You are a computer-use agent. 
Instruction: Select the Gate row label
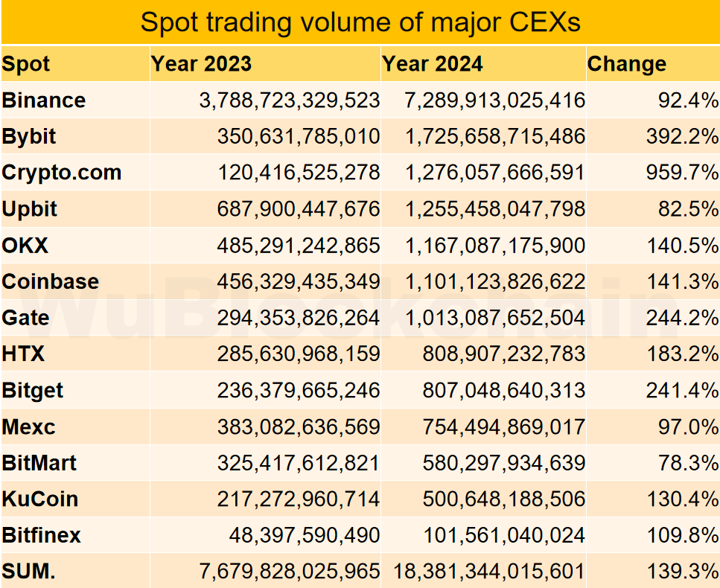coord(26,318)
